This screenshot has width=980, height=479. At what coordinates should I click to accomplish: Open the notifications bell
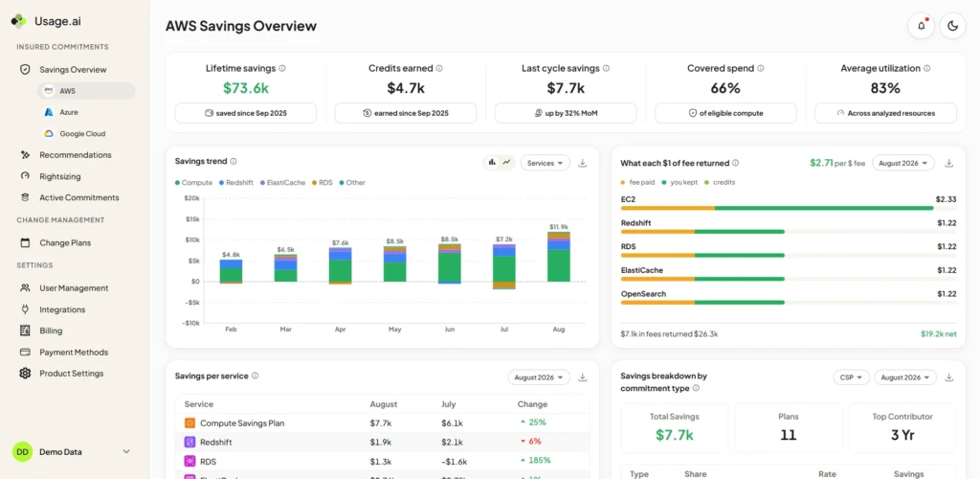tap(922, 26)
